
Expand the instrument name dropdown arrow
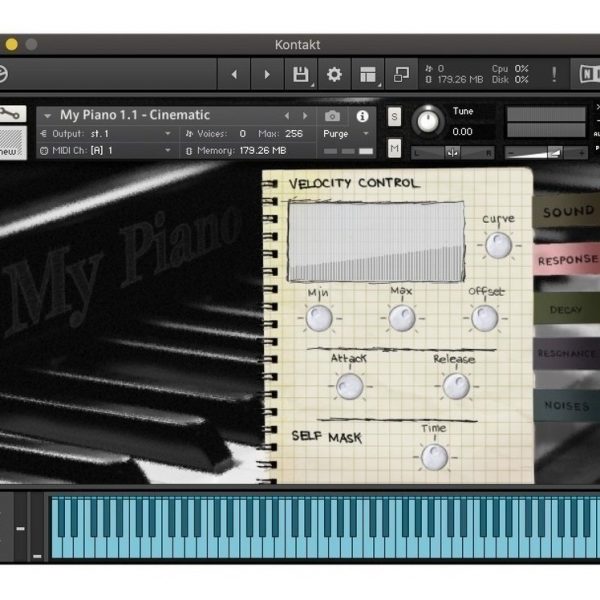tap(47, 116)
